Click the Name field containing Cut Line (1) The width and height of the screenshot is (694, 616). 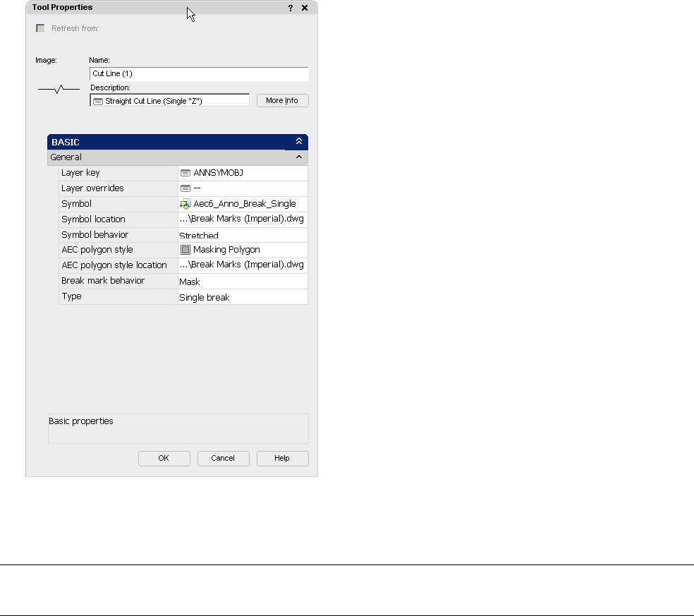(199, 74)
